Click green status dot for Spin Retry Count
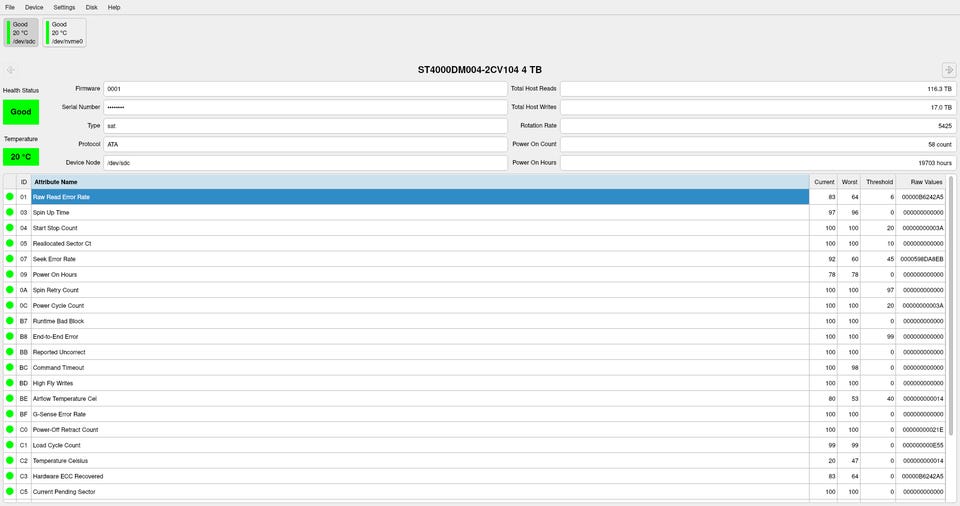960x506 pixels. tap(10, 290)
